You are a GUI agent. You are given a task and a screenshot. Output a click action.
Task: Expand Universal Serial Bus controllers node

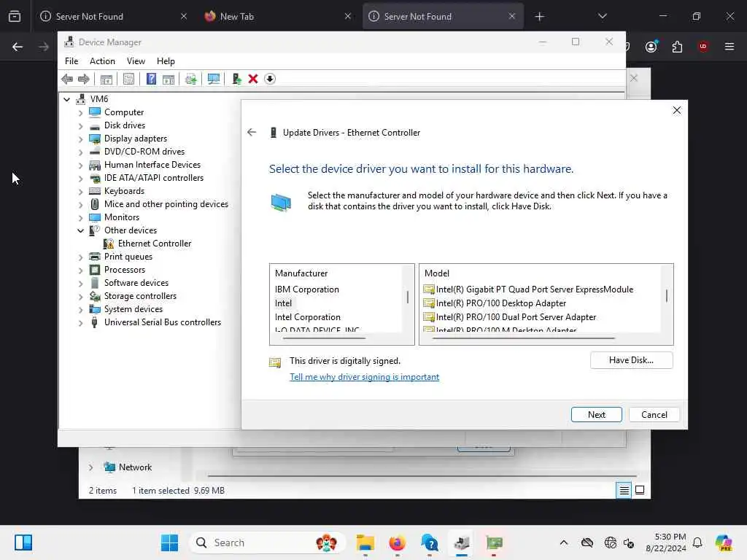[x=80, y=323]
